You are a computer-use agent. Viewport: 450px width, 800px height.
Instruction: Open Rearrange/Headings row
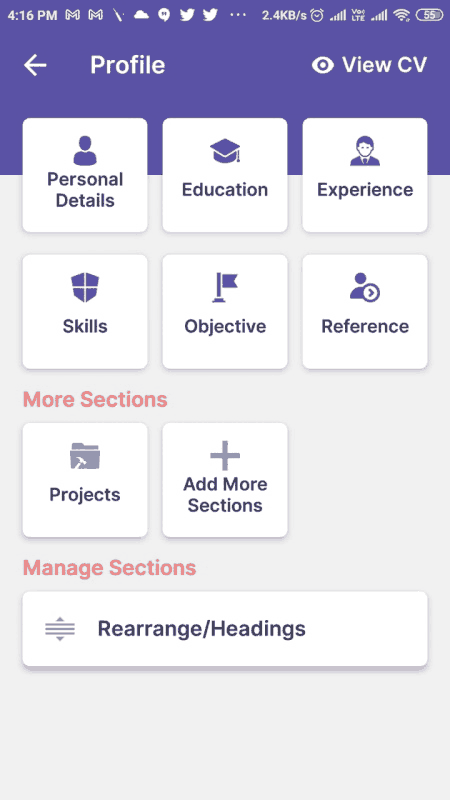(225, 629)
